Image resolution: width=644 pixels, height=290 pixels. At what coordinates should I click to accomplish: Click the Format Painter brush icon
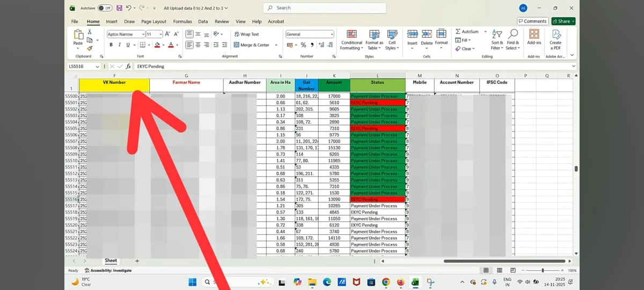(90, 48)
